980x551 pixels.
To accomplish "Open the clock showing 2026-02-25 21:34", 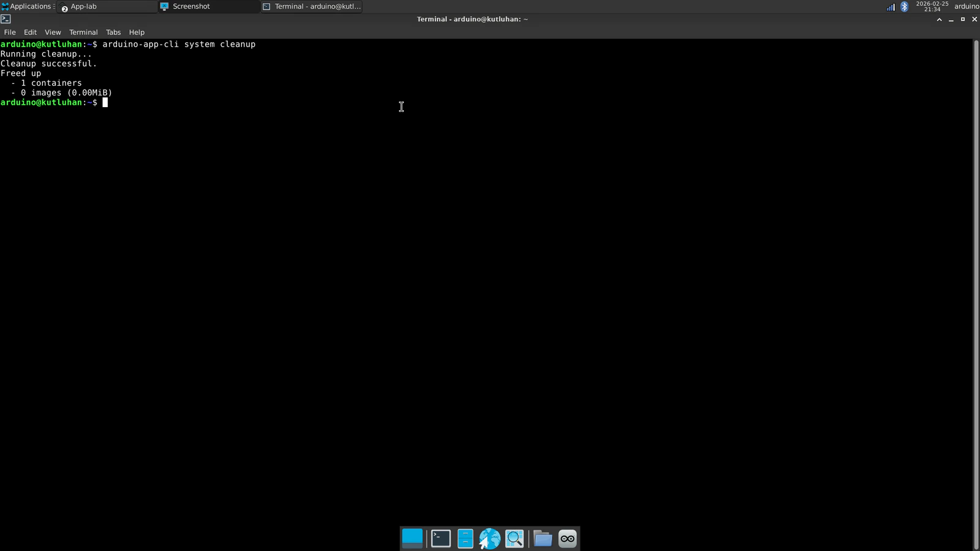I will coord(932,6).
